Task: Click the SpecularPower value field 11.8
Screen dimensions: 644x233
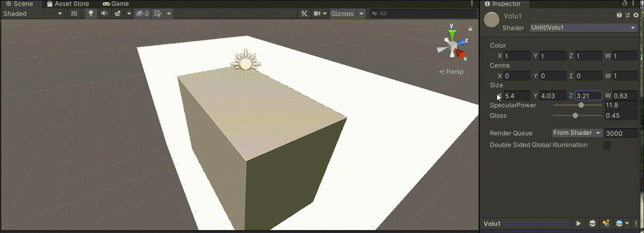Action: pyautogui.click(x=621, y=105)
